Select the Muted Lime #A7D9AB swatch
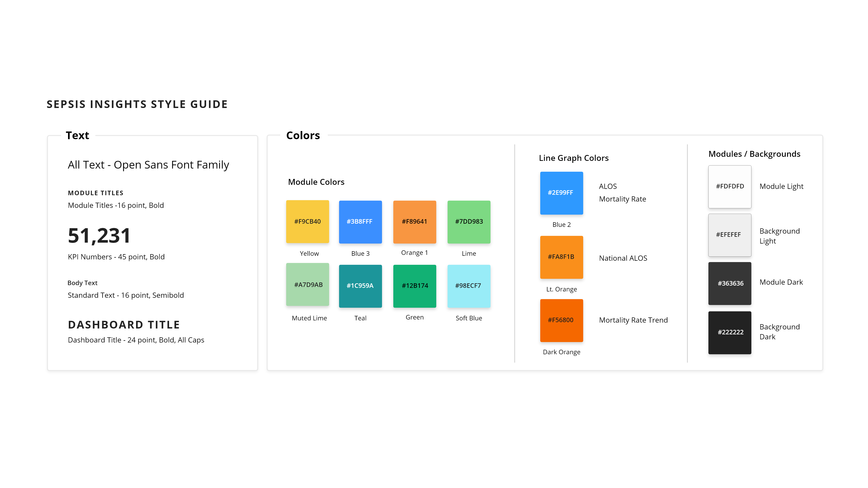868x488 pixels. pyautogui.click(x=307, y=285)
